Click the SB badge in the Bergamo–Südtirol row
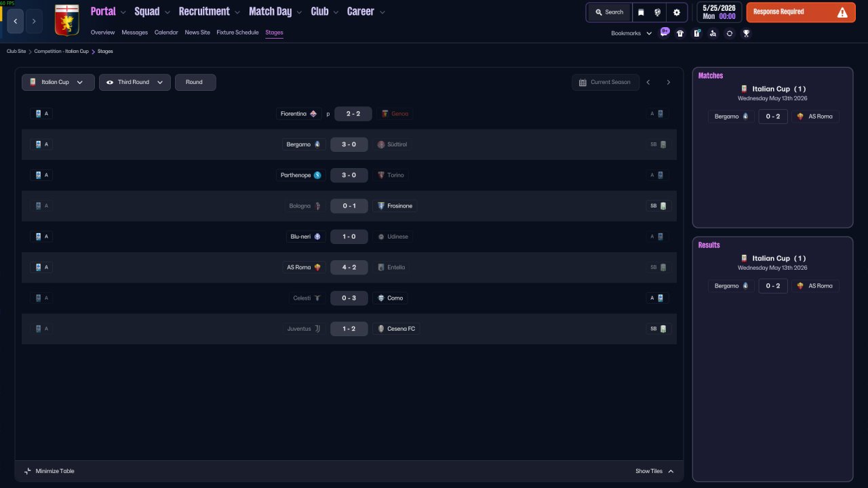 (x=658, y=144)
